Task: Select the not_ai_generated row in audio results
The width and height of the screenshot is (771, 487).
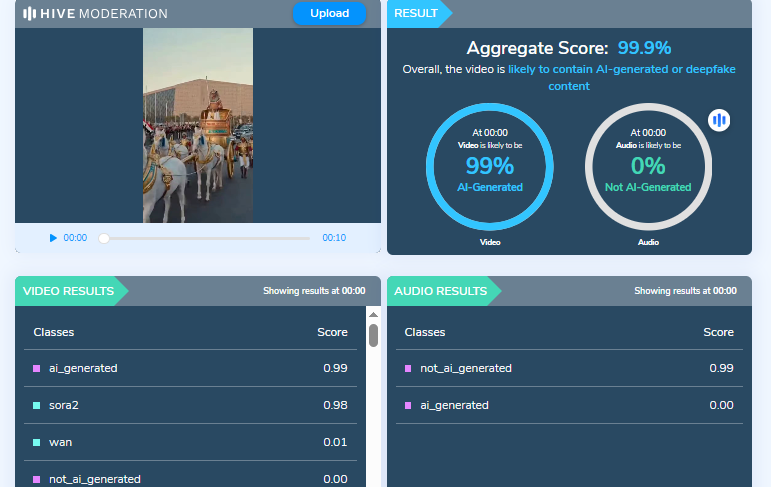Action: (568, 368)
